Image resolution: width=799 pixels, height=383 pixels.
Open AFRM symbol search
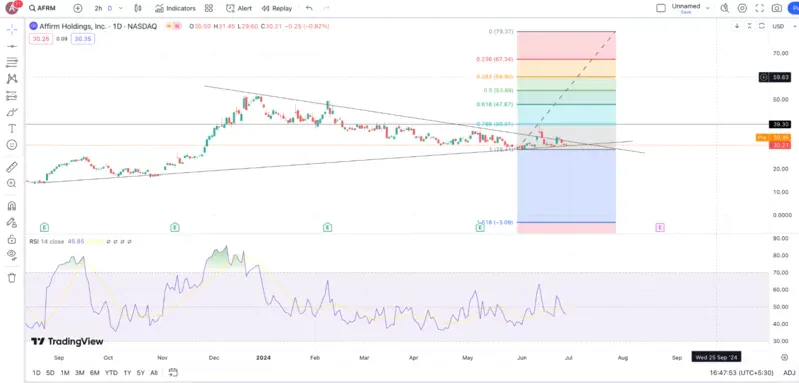click(x=43, y=8)
